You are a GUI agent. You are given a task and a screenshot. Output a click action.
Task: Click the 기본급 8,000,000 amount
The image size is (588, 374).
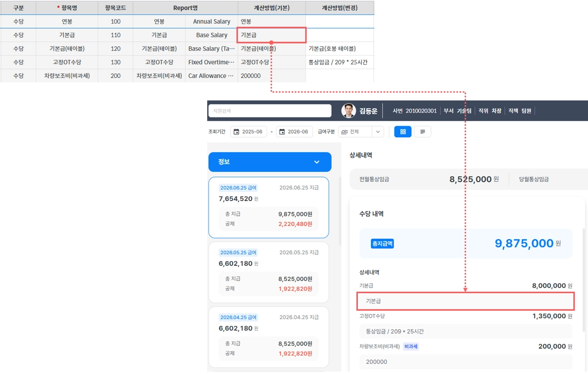click(549, 286)
